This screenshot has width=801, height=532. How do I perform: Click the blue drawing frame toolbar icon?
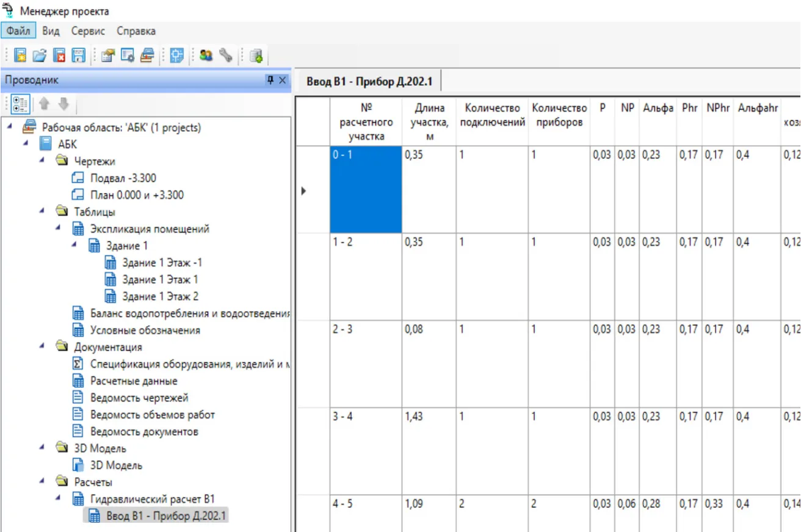point(177,56)
